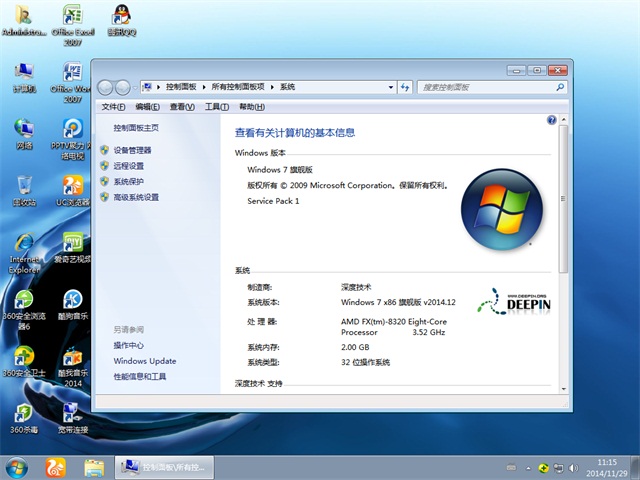The image size is (640, 480).
Task: Launch Office Word 2007 desktop shortcut
Action: click(73, 82)
